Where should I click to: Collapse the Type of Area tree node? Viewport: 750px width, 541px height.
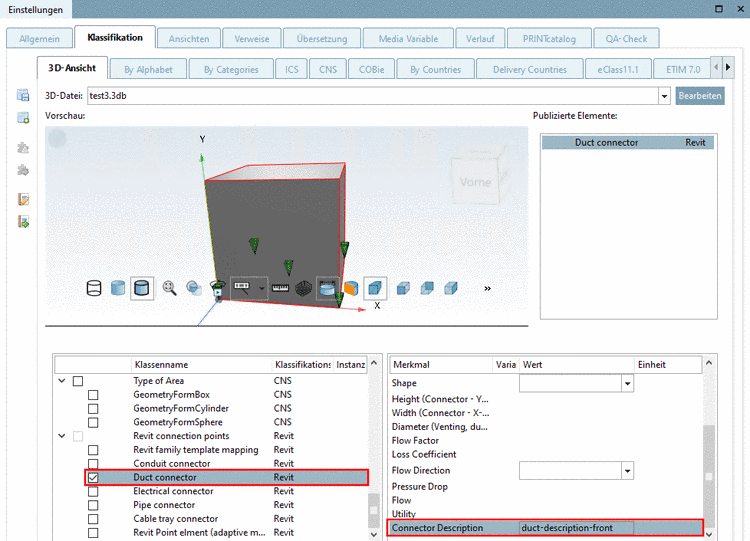(x=62, y=381)
